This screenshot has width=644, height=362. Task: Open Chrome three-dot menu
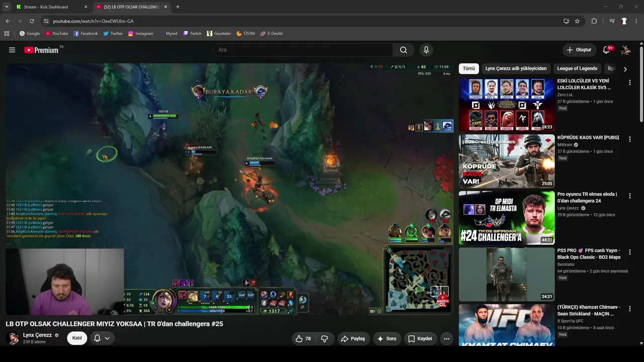click(x=636, y=21)
